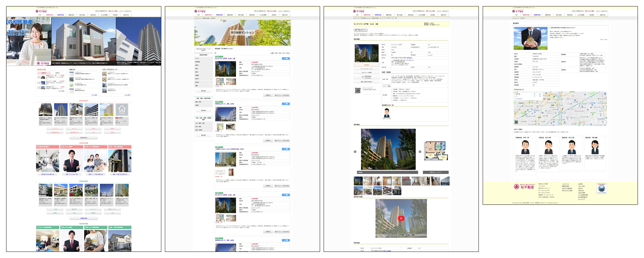This screenshot has height=258, width=644.
Task: Select TOP in the home page navigation
Action: [x=40, y=15]
